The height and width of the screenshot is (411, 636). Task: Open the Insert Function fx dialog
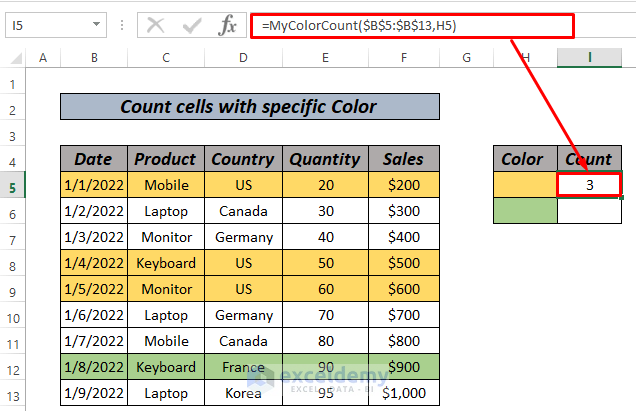point(227,26)
